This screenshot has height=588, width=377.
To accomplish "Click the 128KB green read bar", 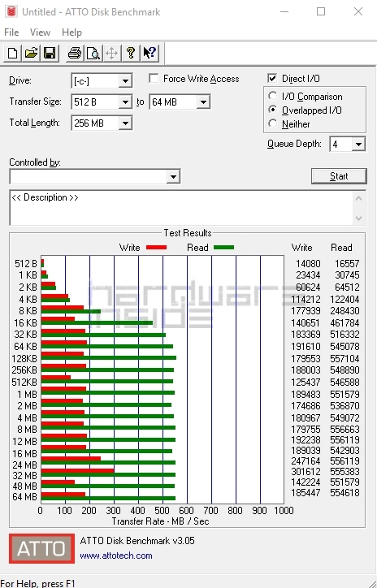I will coord(109,357).
